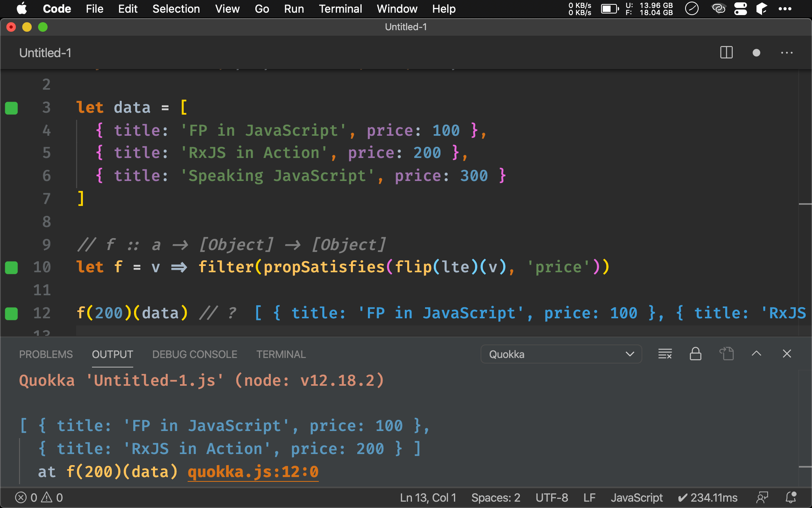The image size is (812, 508).
Task: Click the 'price' string on line 10
Action: [558, 267]
